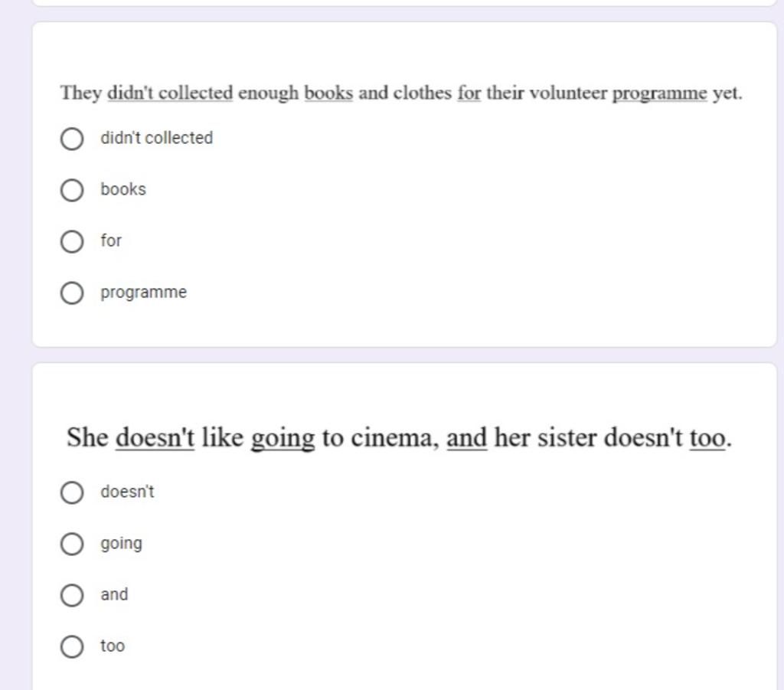The image size is (784, 690).
Task: Click underlined "and" before "her sister"
Action: (466, 437)
